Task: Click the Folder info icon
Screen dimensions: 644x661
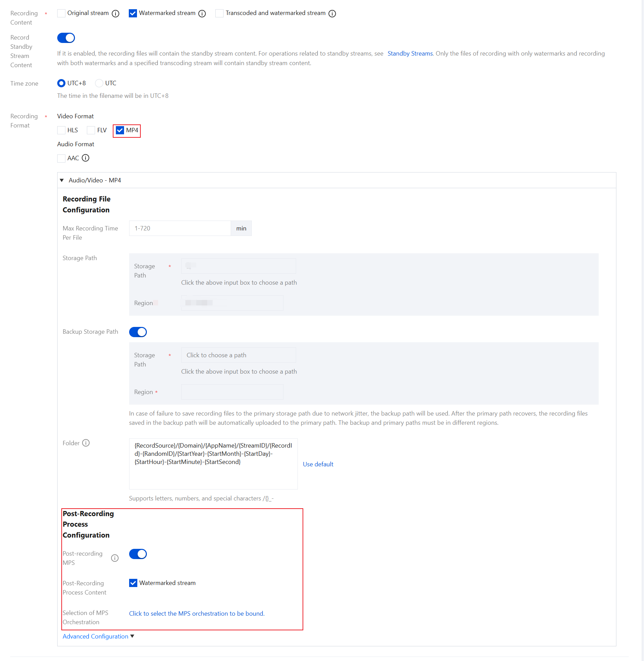Action: pyautogui.click(x=86, y=443)
